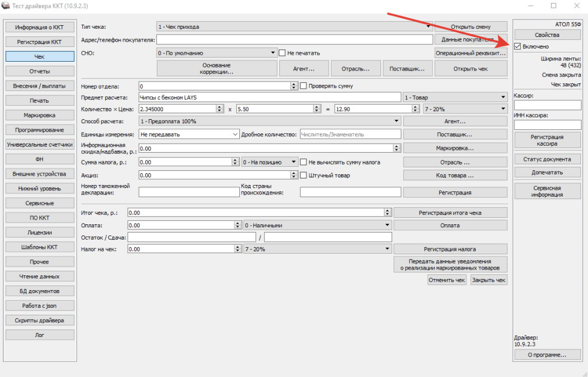
Task: Select the ФН sidebar section
Action: pyautogui.click(x=40, y=159)
